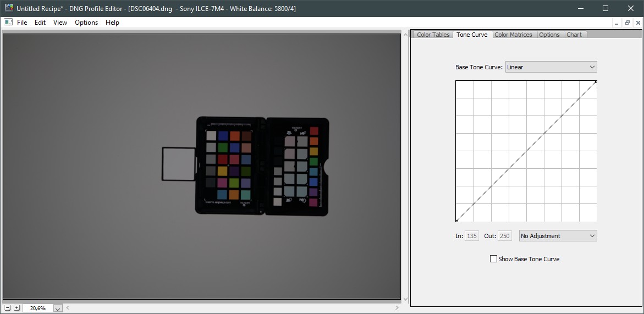Image resolution: width=644 pixels, height=314 pixels.
Task: Click the document icon beside File menu
Action: 8,23
